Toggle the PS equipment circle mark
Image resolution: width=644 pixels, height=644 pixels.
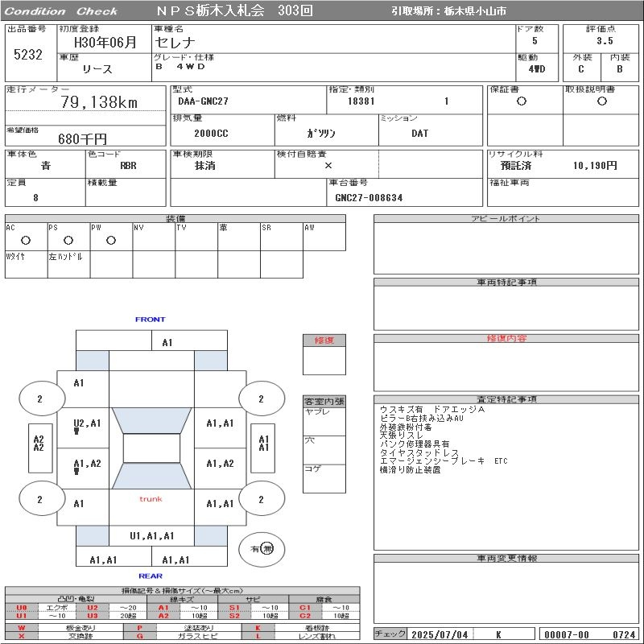pyautogui.click(x=68, y=240)
